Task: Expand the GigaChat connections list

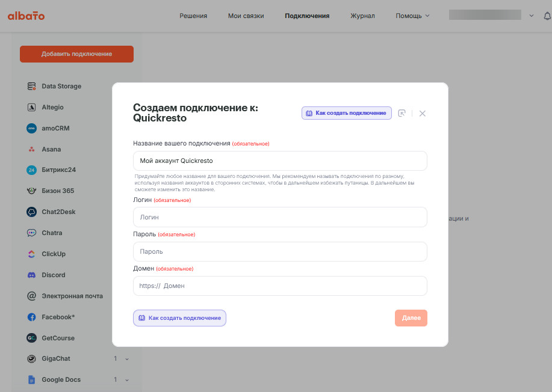Action: tap(126, 359)
